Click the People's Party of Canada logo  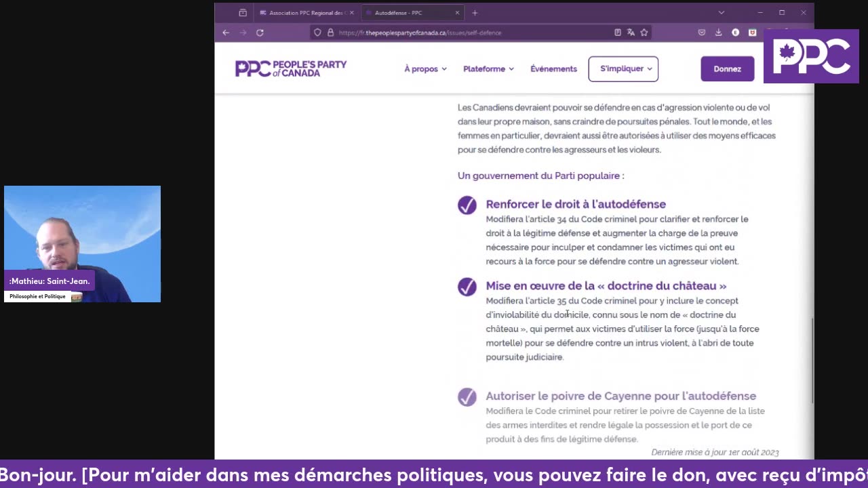pos(291,68)
